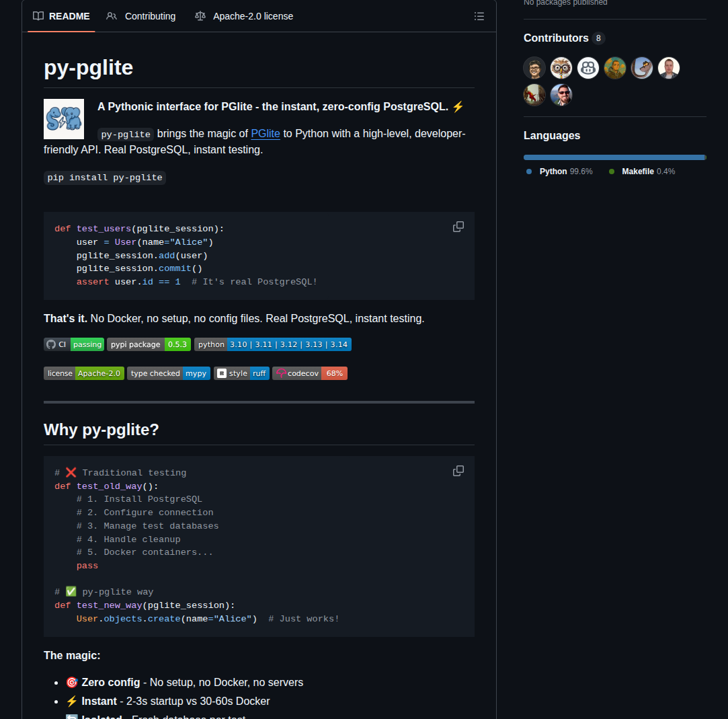The image size is (728, 719).
Task: Open the white Copilot-style contributor avatar
Action: [x=588, y=69]
